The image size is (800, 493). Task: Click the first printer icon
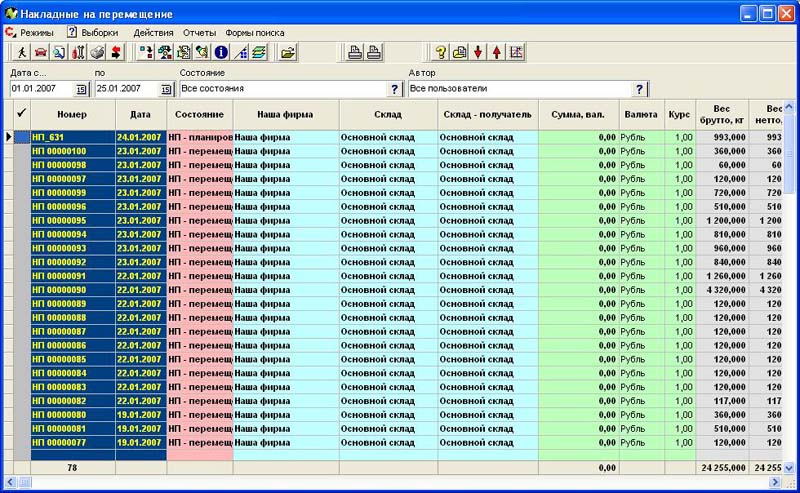coord(354,53)
